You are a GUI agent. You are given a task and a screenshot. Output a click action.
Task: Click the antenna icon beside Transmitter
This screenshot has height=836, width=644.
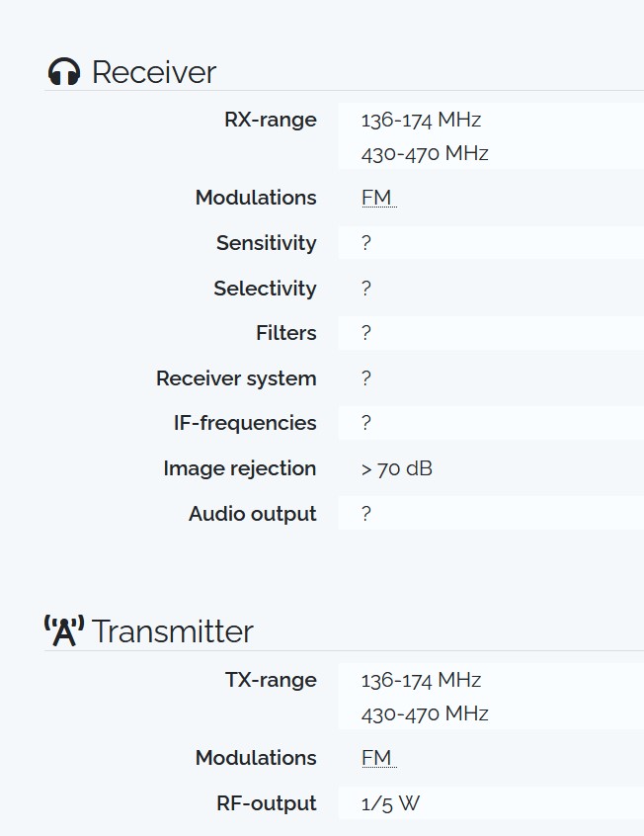pyautogui.click(x=64, y=630)
